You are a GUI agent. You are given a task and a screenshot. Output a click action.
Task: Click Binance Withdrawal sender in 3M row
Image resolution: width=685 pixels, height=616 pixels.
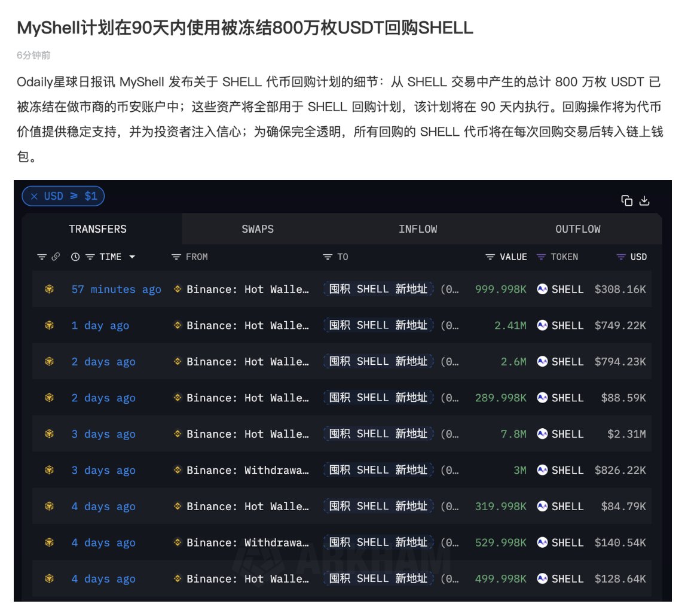tap(247, 471)
